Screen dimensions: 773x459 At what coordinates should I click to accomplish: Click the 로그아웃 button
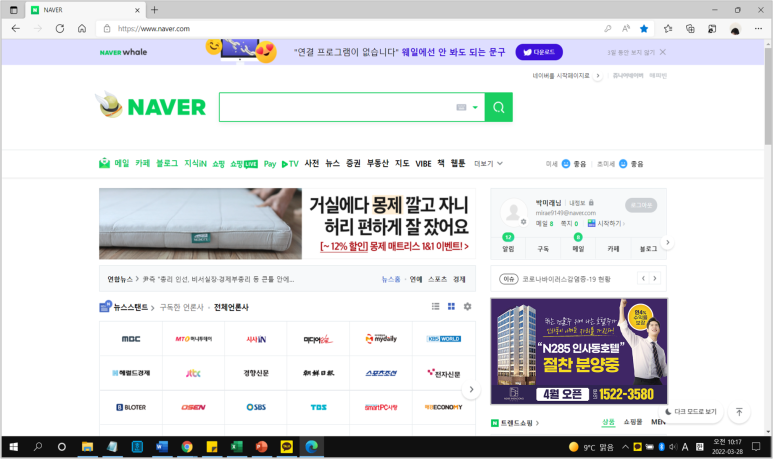641,205
